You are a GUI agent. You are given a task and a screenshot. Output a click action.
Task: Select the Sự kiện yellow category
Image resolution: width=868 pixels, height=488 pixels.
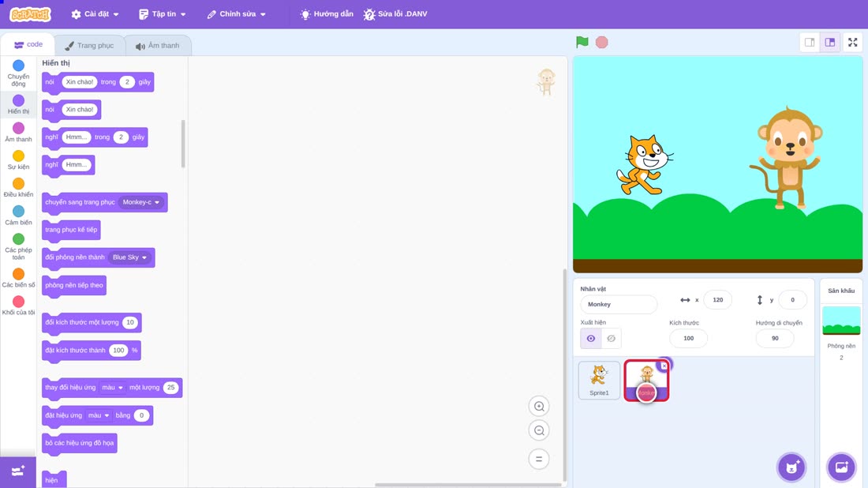(x=18, y=160)
